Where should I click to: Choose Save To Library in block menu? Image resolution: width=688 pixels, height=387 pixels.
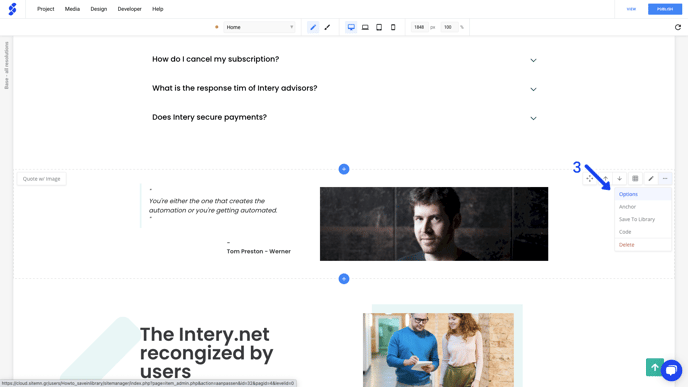(x=643, y=219)
